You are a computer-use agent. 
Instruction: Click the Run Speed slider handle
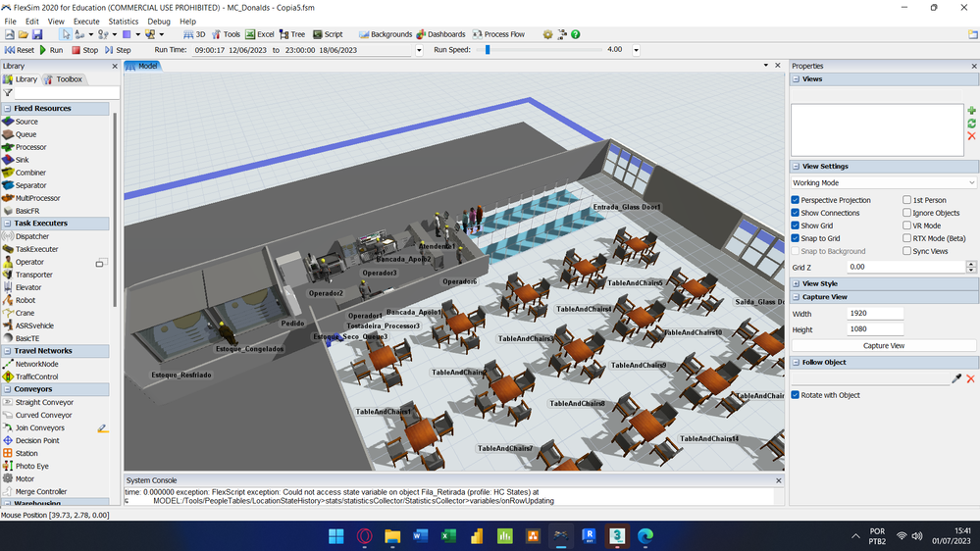(x=488, y=50)
